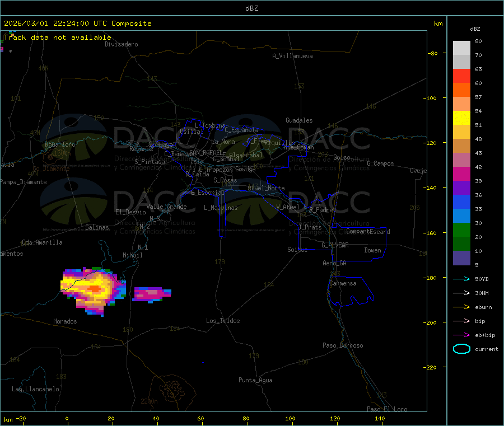Click the cyan 50YD arrow legend icon
Screen dimensions: 504x426
pyautogui.click(x=461, y=279)
